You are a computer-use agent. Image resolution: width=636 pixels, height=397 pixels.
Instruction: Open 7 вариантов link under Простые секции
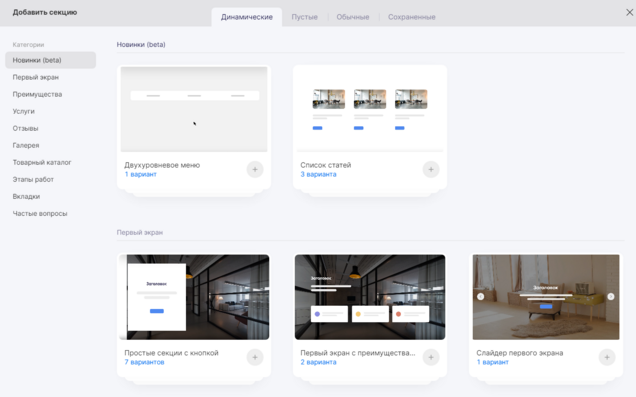point(144,362)
